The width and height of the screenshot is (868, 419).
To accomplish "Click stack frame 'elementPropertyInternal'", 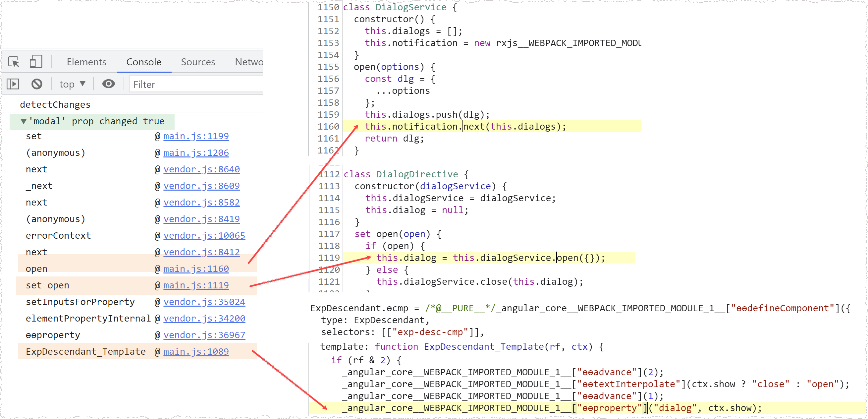I will tap(88, 318).
